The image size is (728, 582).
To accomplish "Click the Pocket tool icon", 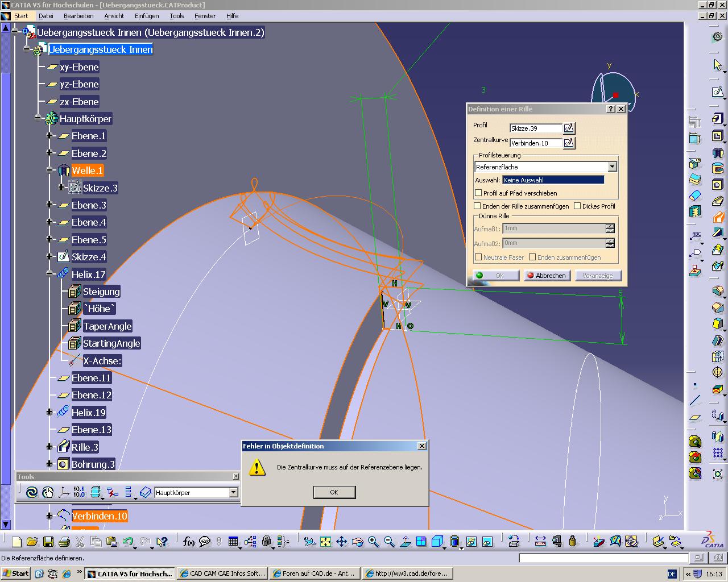I will coord(718,136).
